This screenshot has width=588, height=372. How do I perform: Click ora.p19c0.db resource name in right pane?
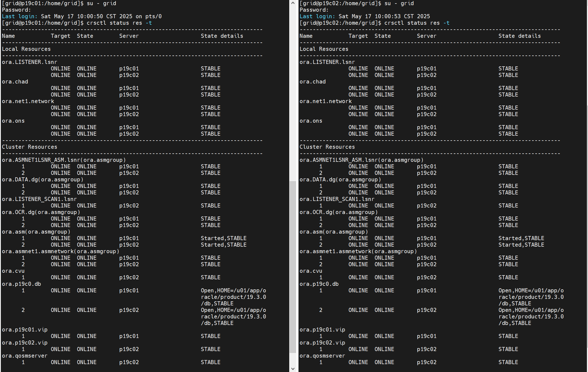[319, 284]
